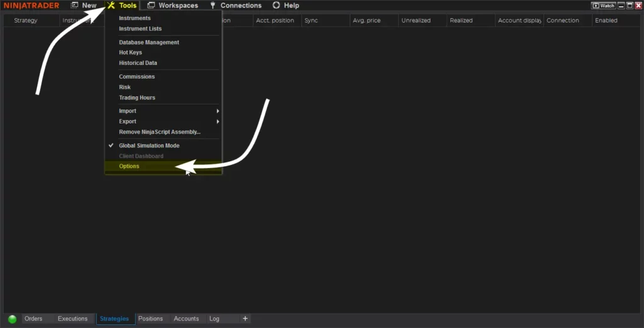The height and width of the screenshot is (328, 644).
Task: Open Options from Tools menu
Action: tap(164, 166)
